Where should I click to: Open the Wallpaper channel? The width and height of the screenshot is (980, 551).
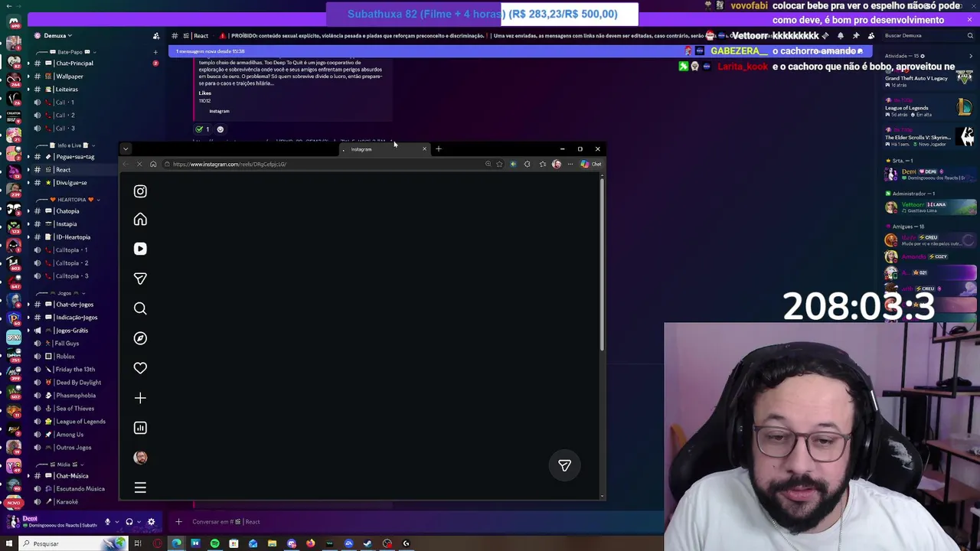click(70, 77)
